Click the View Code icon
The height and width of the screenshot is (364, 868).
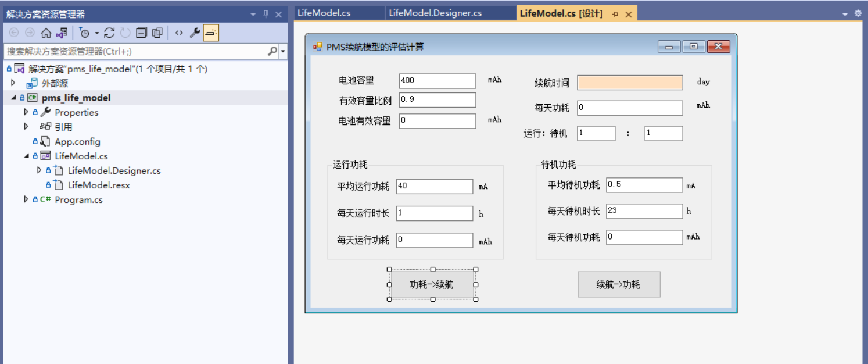[x=180, y=33]
